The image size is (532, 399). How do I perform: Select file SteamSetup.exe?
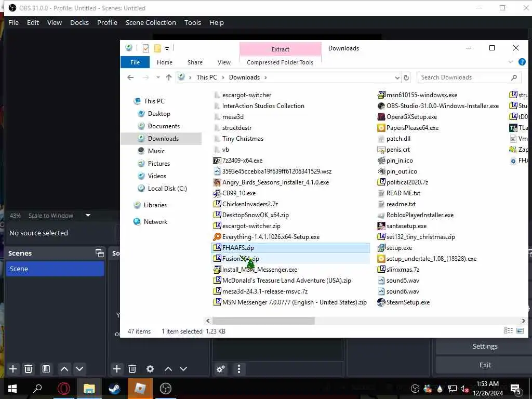tap(408, 302)
